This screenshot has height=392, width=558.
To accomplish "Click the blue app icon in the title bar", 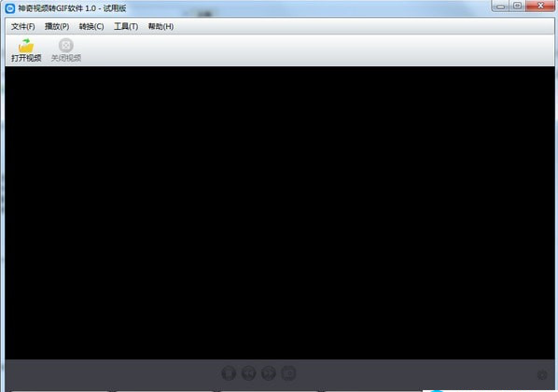I will point(10,7).
